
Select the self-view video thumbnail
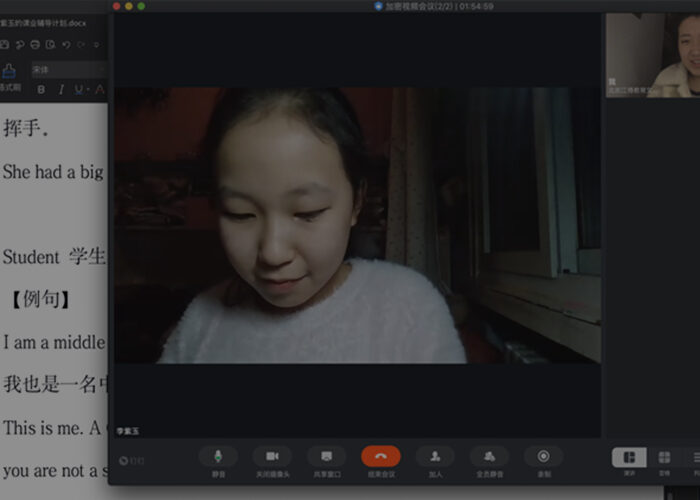click(653, 55)
